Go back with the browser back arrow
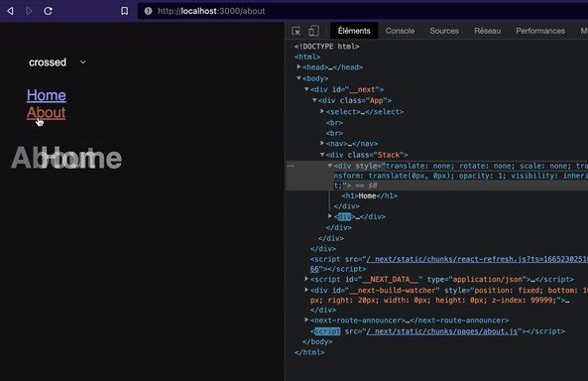 (x=11, y=11)
